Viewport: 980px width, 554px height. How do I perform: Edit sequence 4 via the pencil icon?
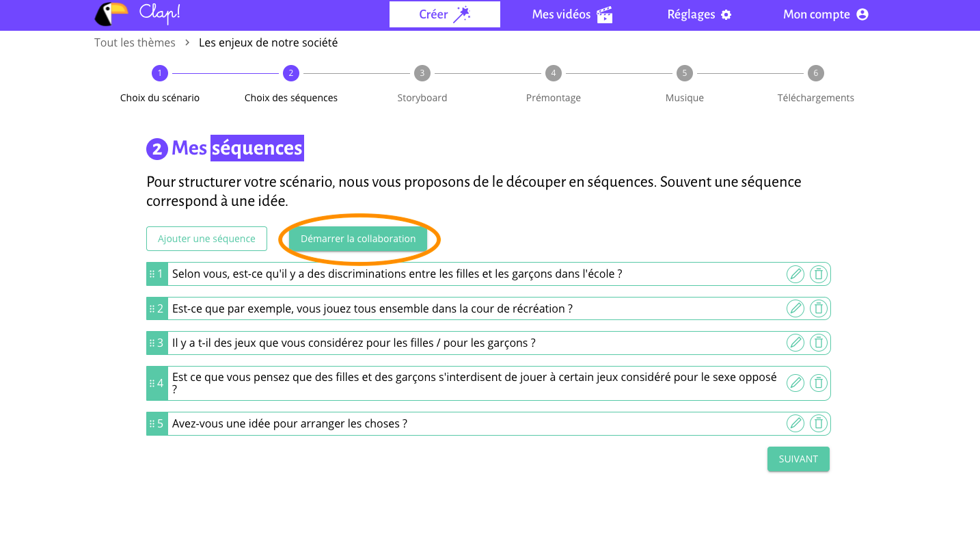coord(795,383)
